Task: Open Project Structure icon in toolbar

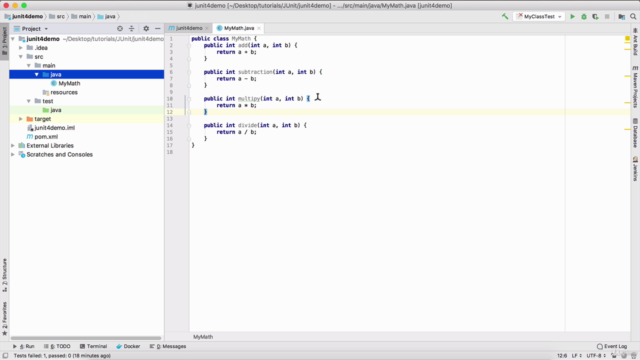Action: (622, 17)
